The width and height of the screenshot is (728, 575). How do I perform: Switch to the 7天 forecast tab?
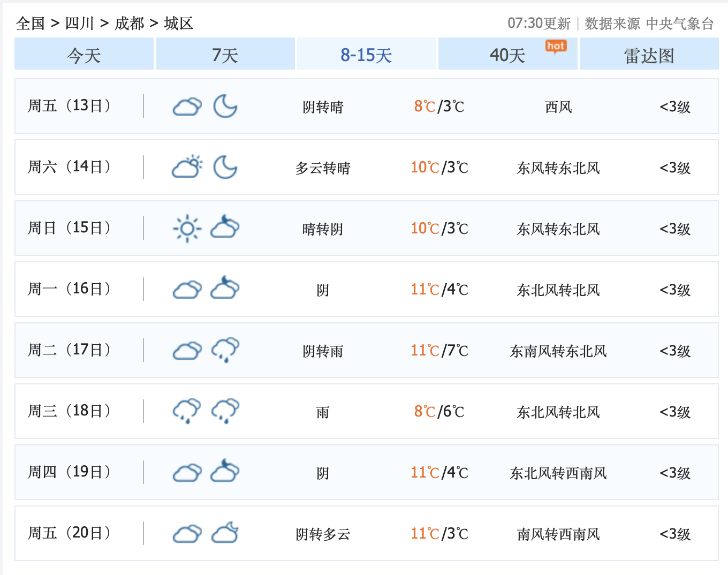tap(225, 54)
